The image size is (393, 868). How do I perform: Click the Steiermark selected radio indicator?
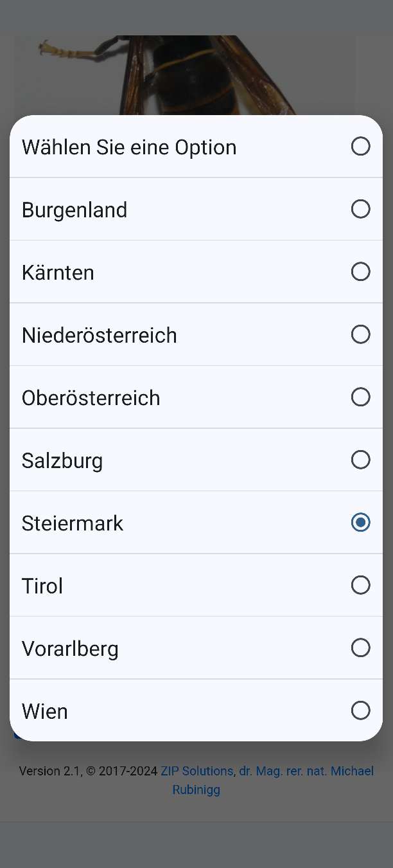tap(360, 523)
